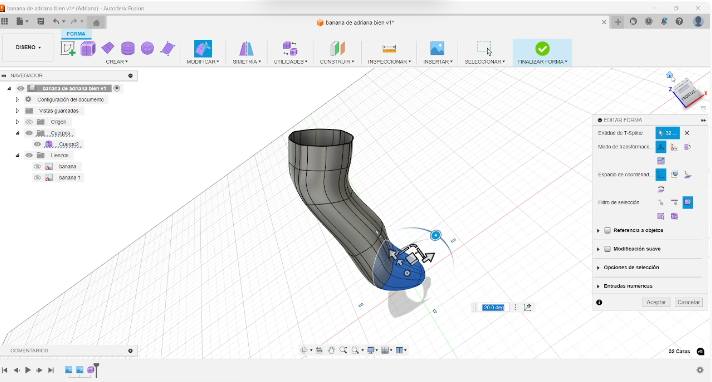Select the Sphere primitive tool
Screen dimensions: 712x382
coord(148,48)
